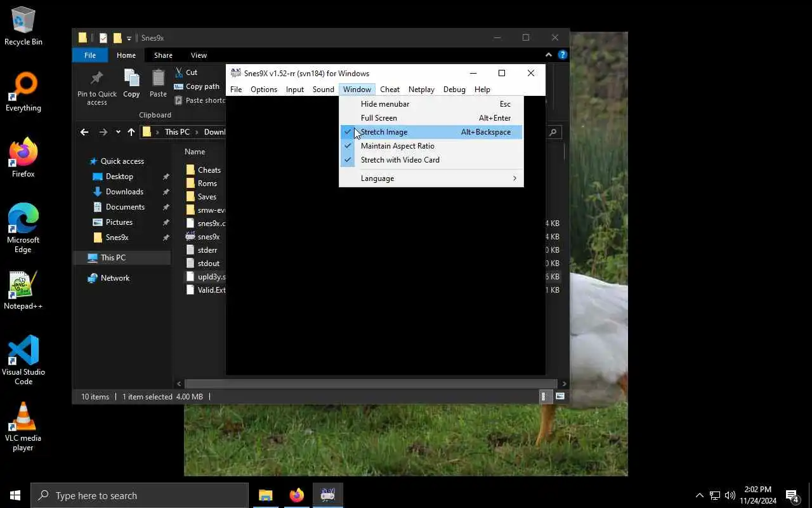
Task: Select the Roms folder
Action: click(x=202, y=184)
